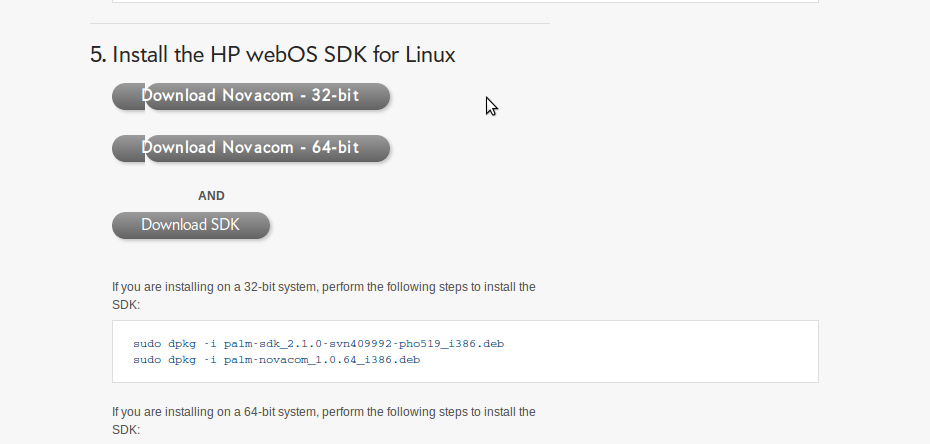Click the palm-sdk_2.1.0 dpkg command line
Image resolution: width=930 pixels, height=444 pixels.
point(319,344)
